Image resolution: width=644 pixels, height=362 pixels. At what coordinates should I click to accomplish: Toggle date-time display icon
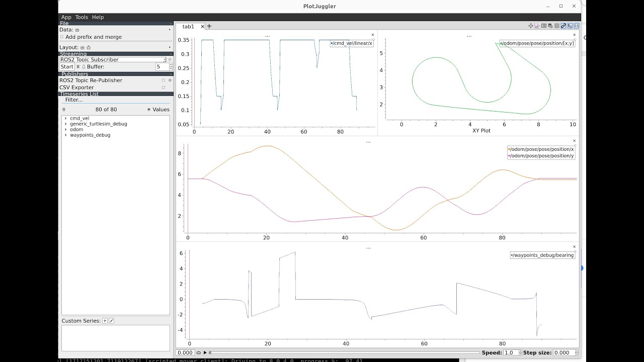coord(550,26)
